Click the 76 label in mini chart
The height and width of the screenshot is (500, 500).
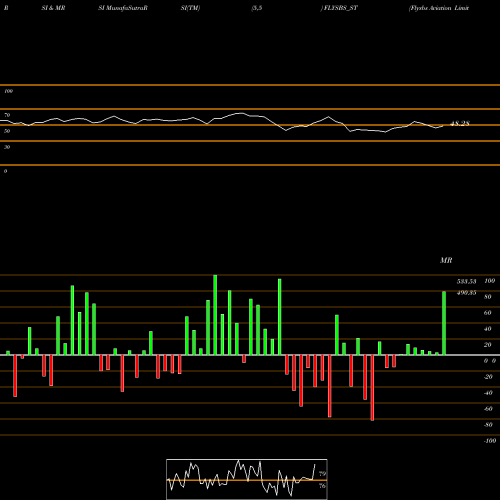pos(322,486)
